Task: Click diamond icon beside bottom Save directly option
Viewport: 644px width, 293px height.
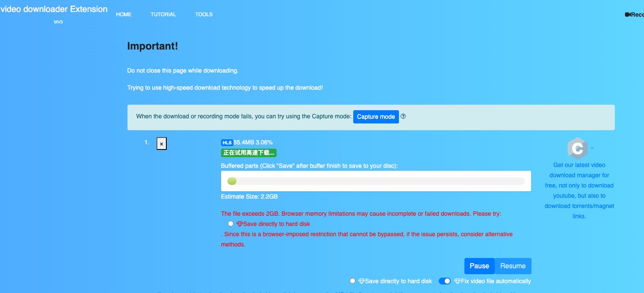Action: click(361, 281)
